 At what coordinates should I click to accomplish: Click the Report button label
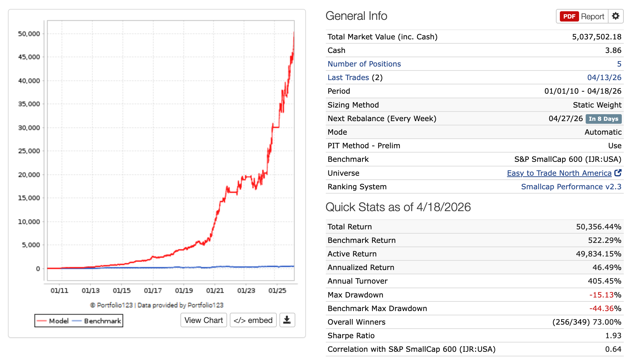(x=592, y=17)
